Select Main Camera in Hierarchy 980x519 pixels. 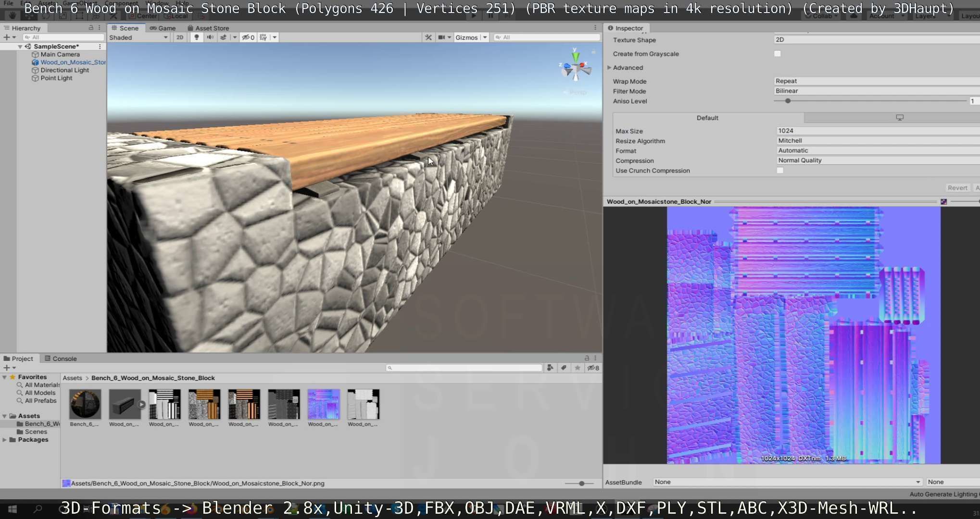pos(60,54)
